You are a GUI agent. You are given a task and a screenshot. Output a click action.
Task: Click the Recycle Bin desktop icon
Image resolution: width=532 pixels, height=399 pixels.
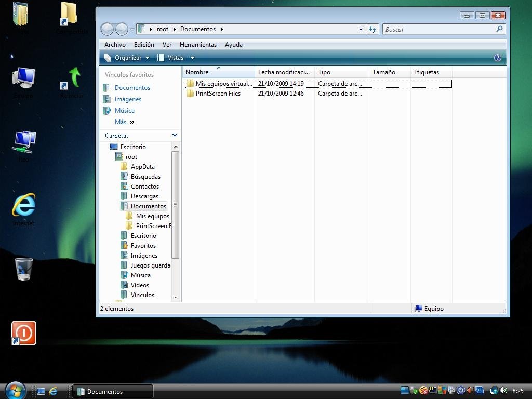click(x=24, y=269)
